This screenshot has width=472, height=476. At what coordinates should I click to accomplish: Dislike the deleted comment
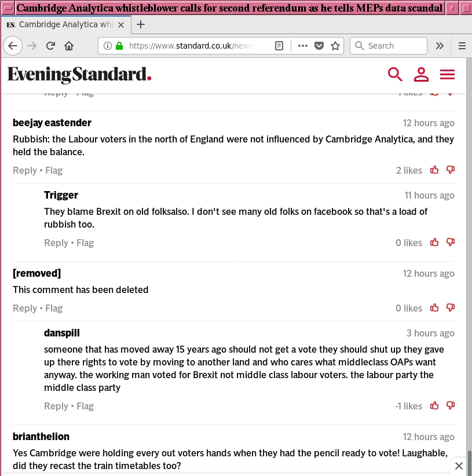[451, 307]
